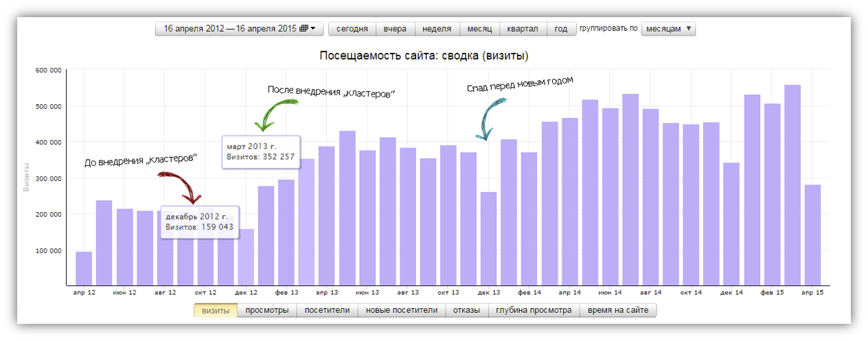Click the bar above окт 13

tap(448, 215)
